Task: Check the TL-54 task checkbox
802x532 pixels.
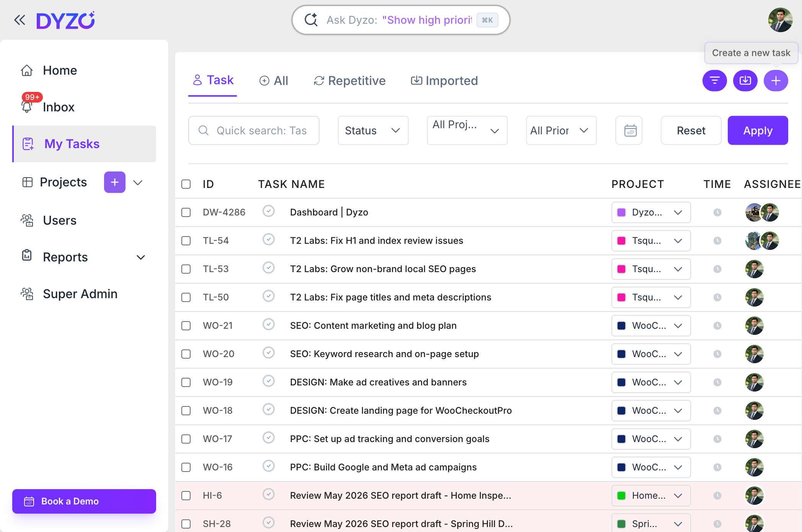Action: click(x=186, y=241)
